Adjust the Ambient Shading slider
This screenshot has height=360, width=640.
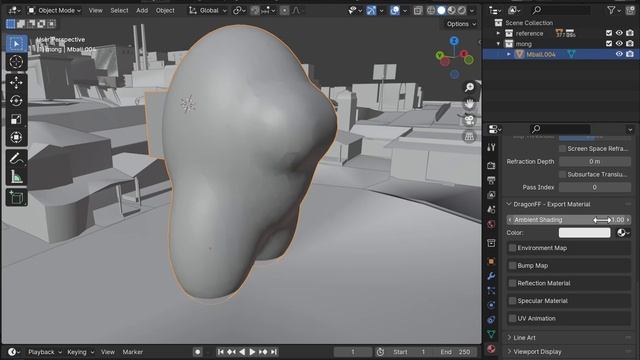(569, 220)
